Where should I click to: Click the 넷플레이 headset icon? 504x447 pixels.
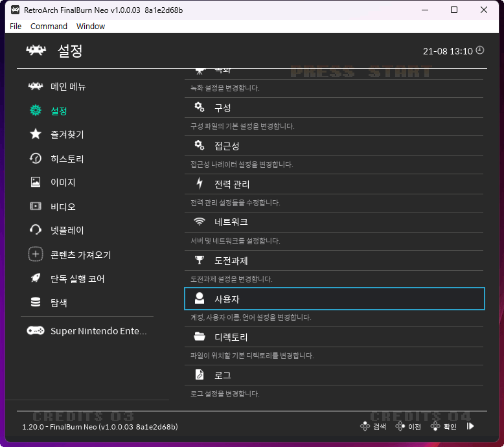(36, 230)
